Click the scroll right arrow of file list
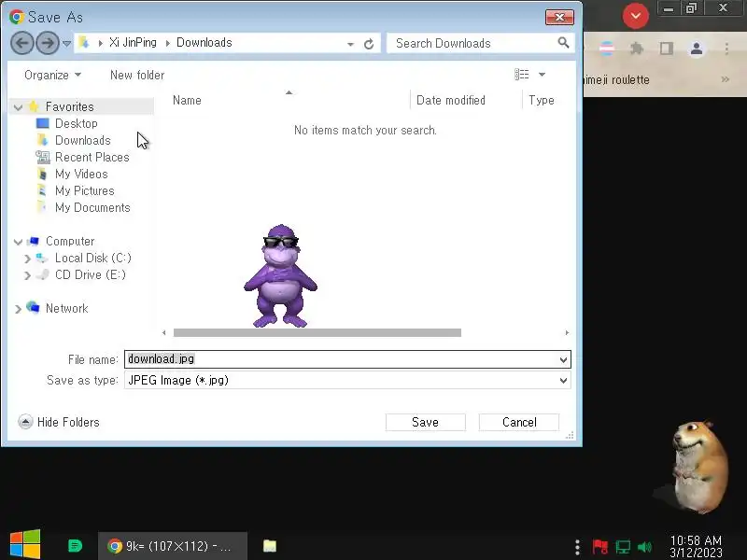The image size is (747, 560). [x=567, y=332]
